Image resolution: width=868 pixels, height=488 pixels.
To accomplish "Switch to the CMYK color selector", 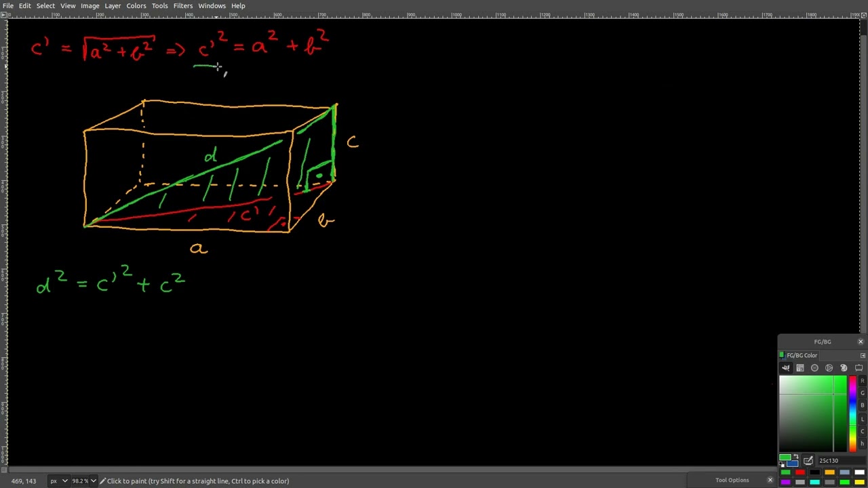I will click(x=800, y=367).
